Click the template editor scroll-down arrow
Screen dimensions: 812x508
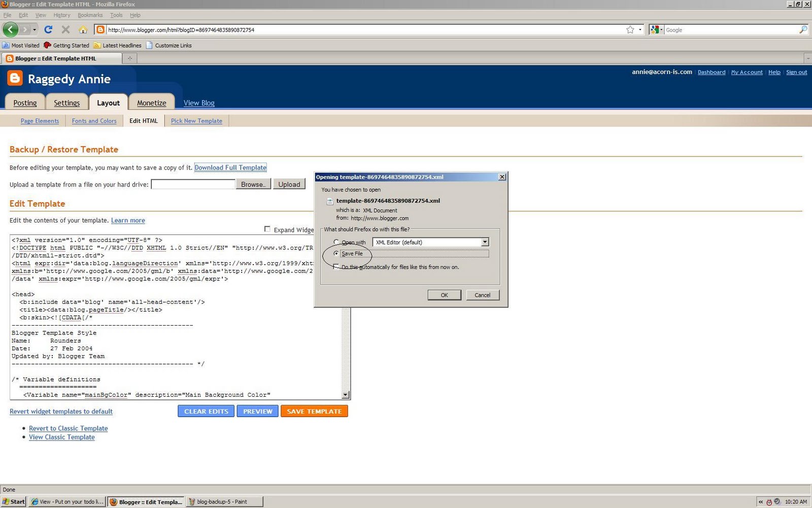pyautogui.click(x=346, y=395)
